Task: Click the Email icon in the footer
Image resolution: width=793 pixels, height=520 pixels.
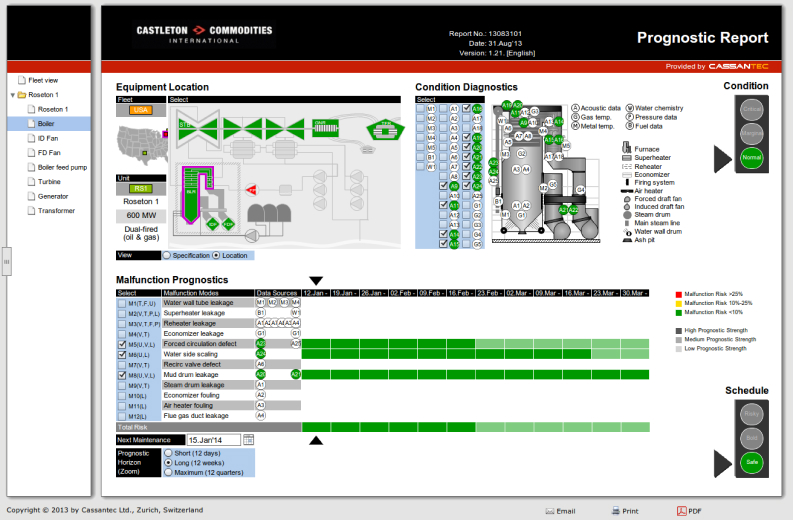Action: 550,511
